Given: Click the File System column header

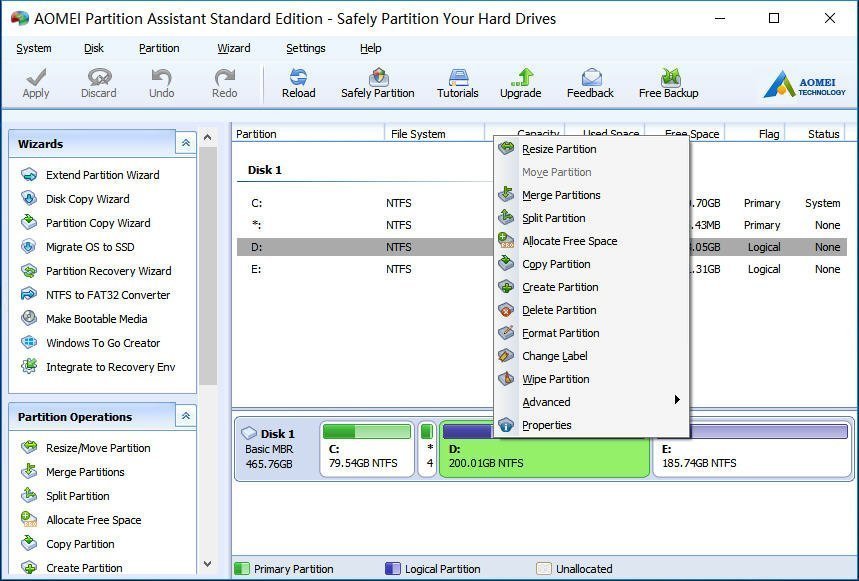Looking at the screenshot, I should tap(435, 134).
